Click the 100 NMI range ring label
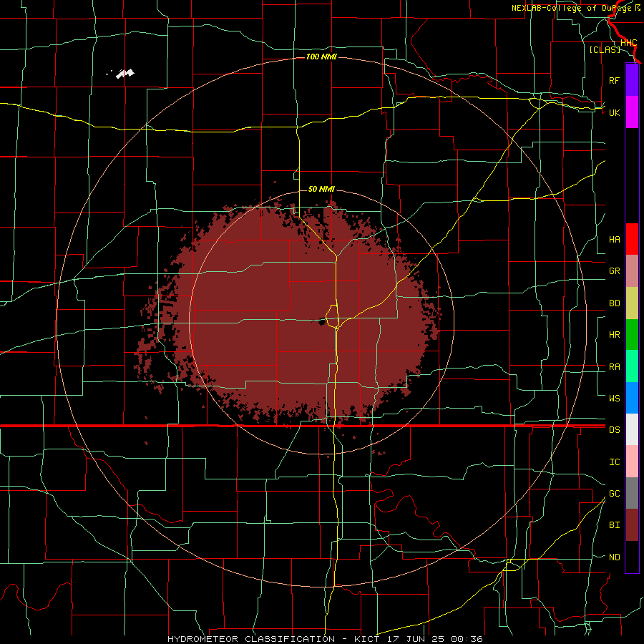This screenshot has height=644, width=644. click(x=321, y=57)
